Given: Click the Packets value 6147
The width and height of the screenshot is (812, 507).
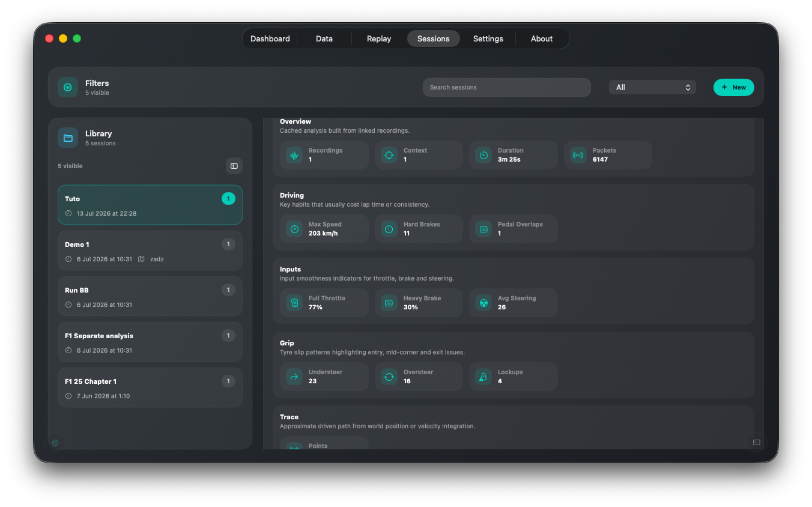Looking at the screenshot, I should 600,160.
